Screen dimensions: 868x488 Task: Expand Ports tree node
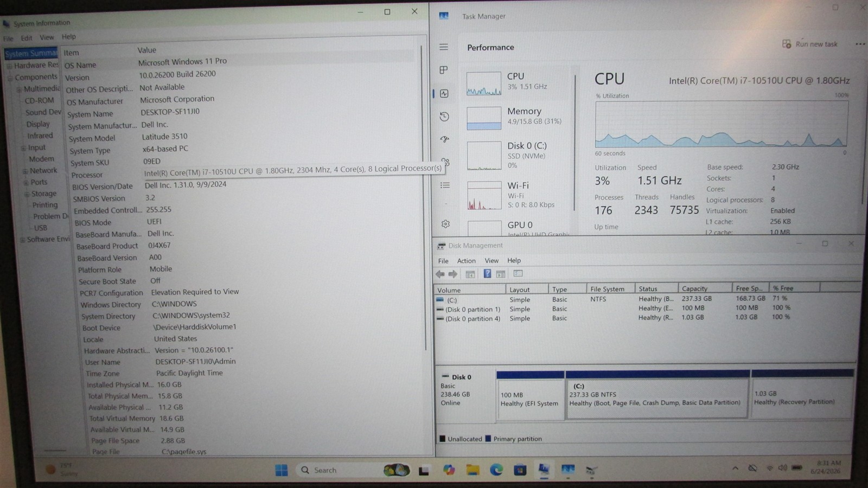(26, 183)
